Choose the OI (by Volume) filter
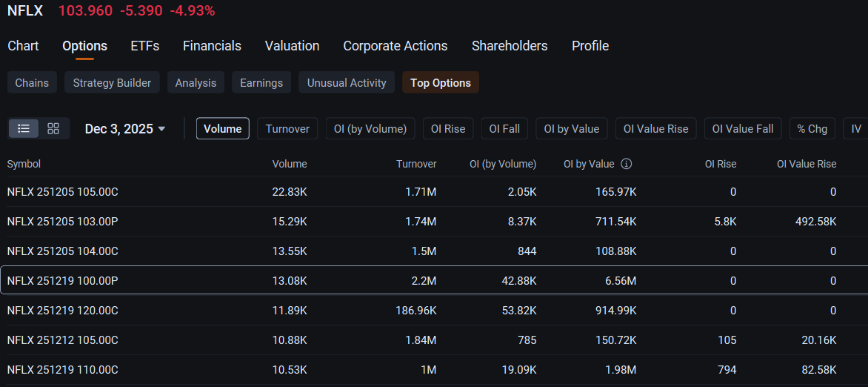Viewport: 868px width, 387px height. (x=370, y=129)
